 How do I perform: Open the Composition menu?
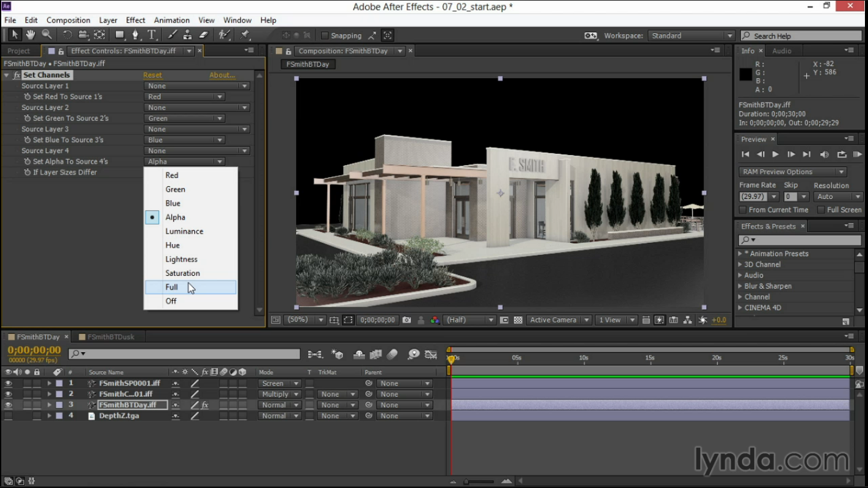(x=68, y=20)
